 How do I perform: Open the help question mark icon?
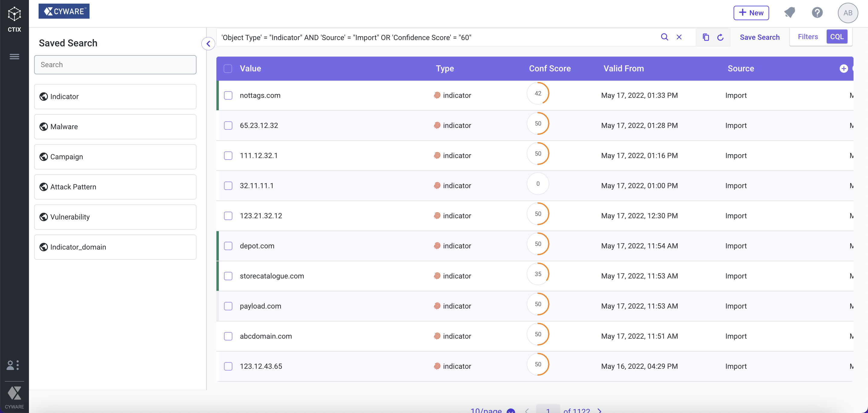pos(817,13)
